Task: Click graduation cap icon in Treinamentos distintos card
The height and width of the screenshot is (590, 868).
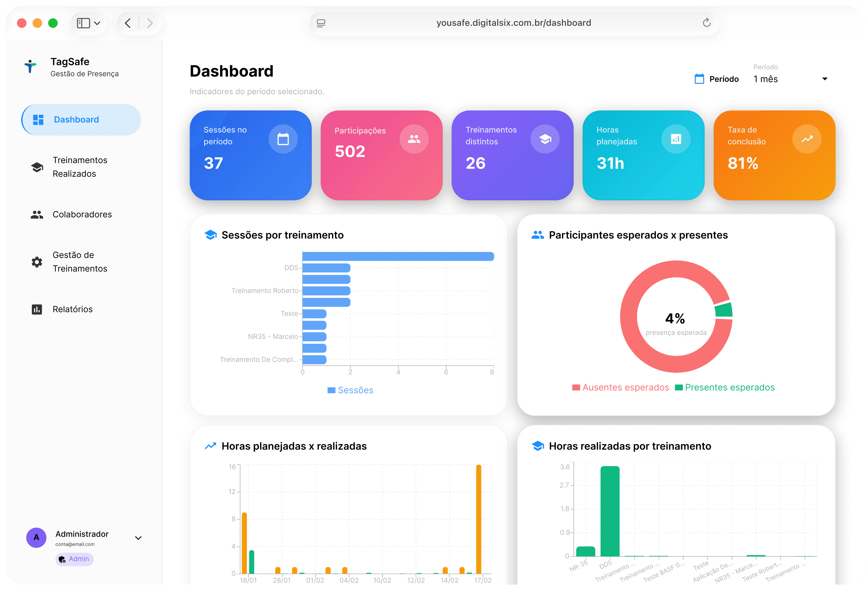Action: [545, 139]
